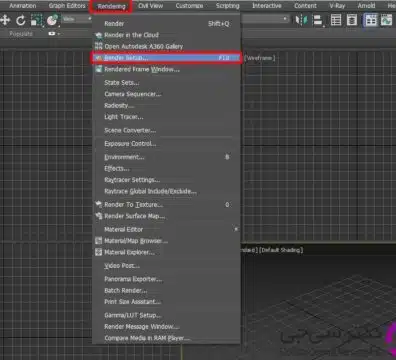Choose Video Post... menu entry

click(166, 266)
